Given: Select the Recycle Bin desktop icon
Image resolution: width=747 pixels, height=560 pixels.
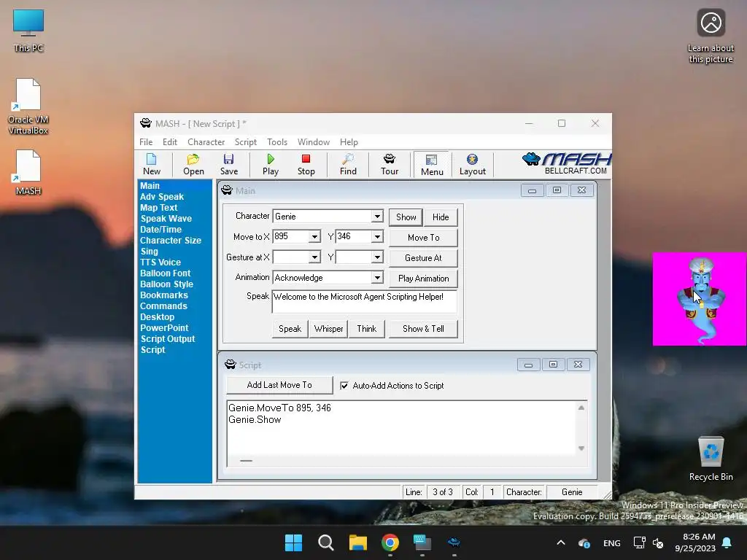Looking at the screenshot, I should click(711, 459).
